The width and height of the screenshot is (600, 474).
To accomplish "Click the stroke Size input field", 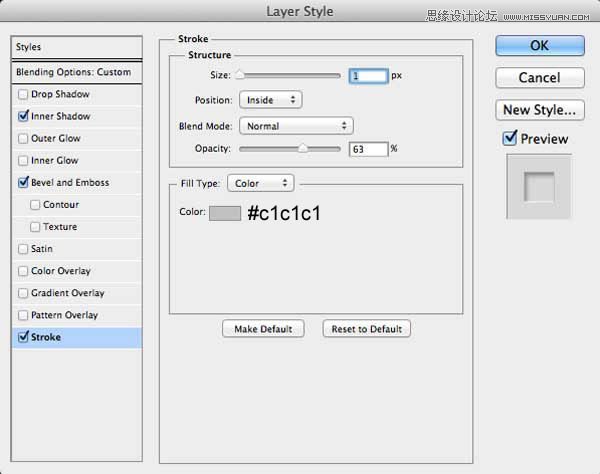I will point(367,75).
